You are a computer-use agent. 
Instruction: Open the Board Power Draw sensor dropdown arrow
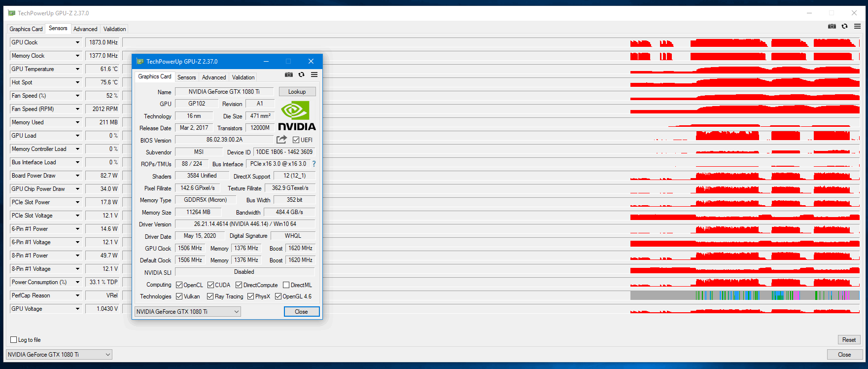pos(77,176)
